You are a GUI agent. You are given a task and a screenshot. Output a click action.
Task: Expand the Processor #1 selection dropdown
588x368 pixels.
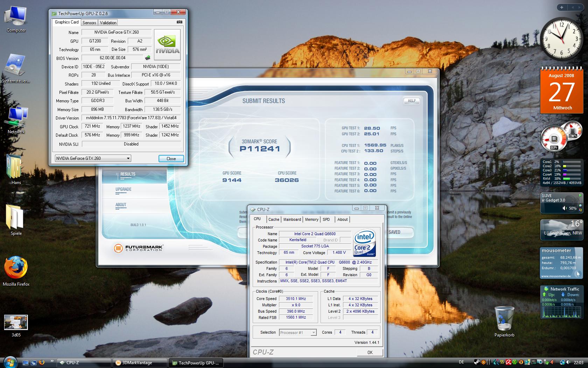point(298,333)
